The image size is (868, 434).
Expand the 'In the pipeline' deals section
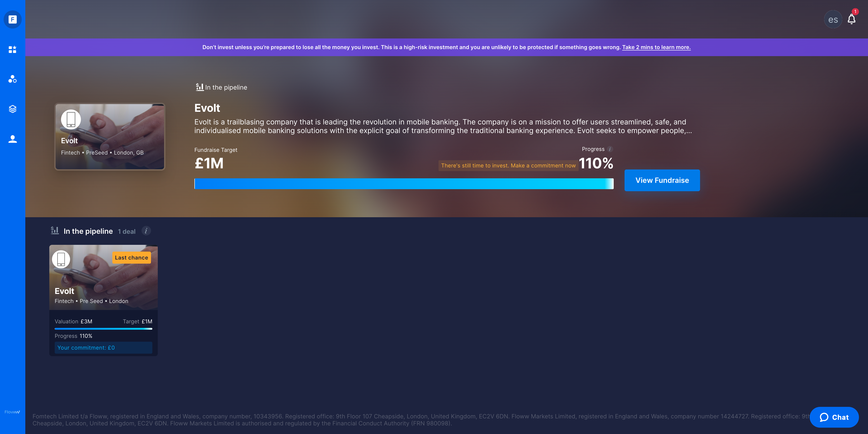[x=89, y=231]
